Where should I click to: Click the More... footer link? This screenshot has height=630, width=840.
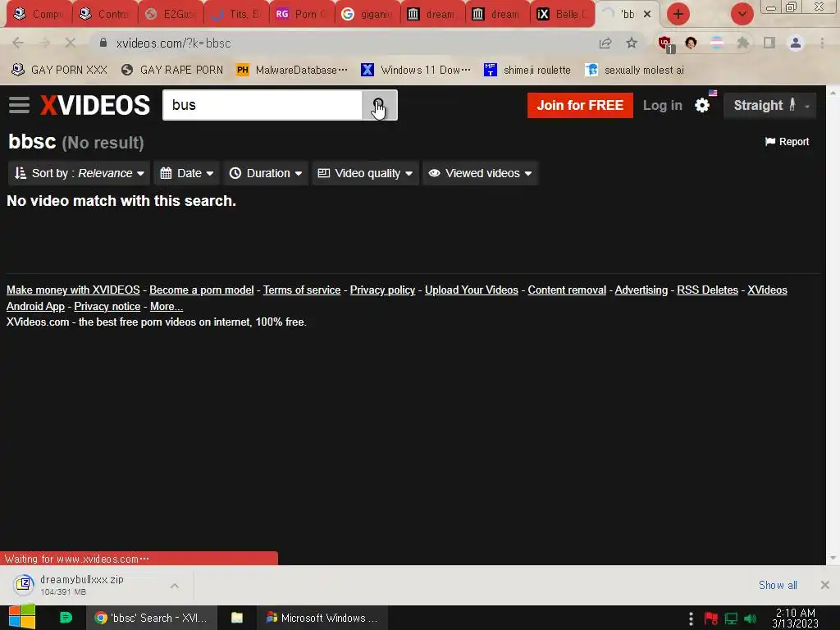(x=166, y=307)
